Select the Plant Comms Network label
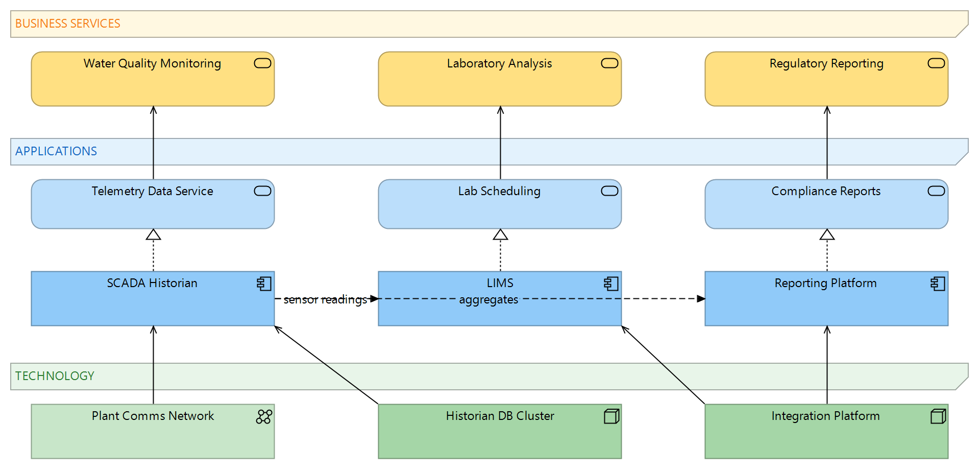980x470 pixels. pos(153,416)
